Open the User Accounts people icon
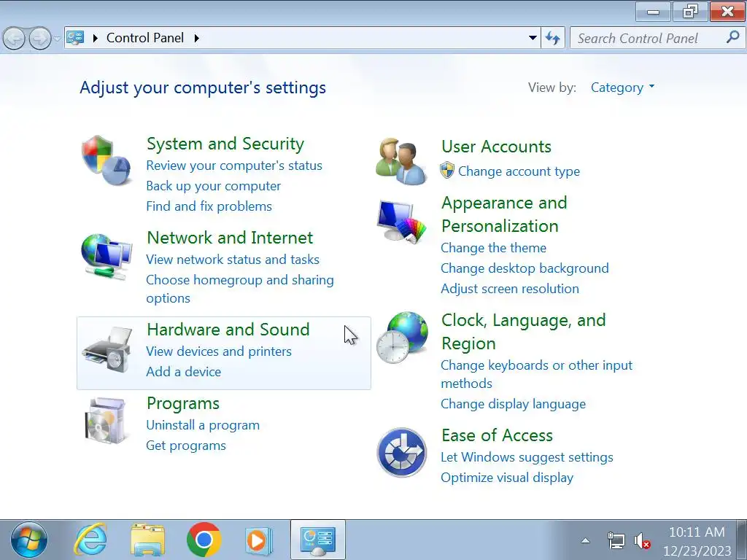Screen dimensions: 747x560 (401, 161)
